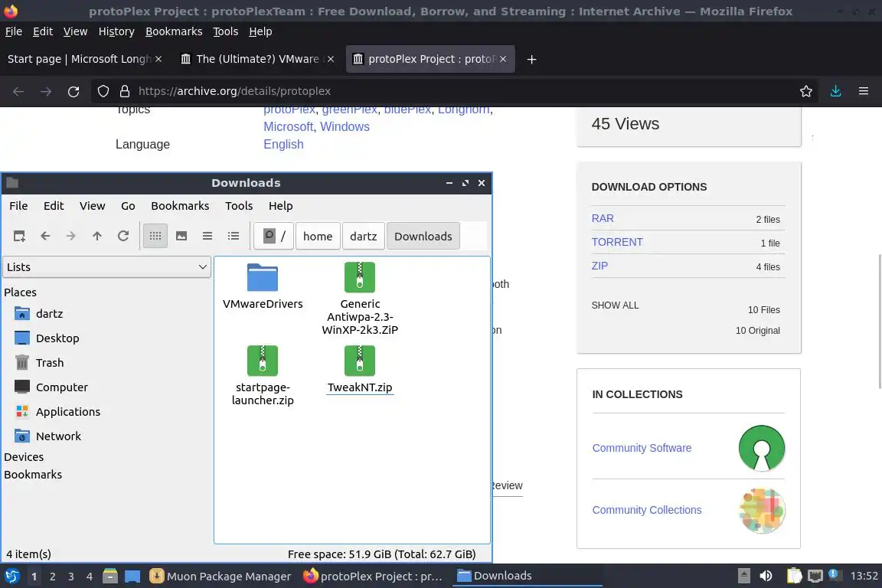Navigate to dartz path segment
Viewport: 882px width, 588px height.
(364, 237)
